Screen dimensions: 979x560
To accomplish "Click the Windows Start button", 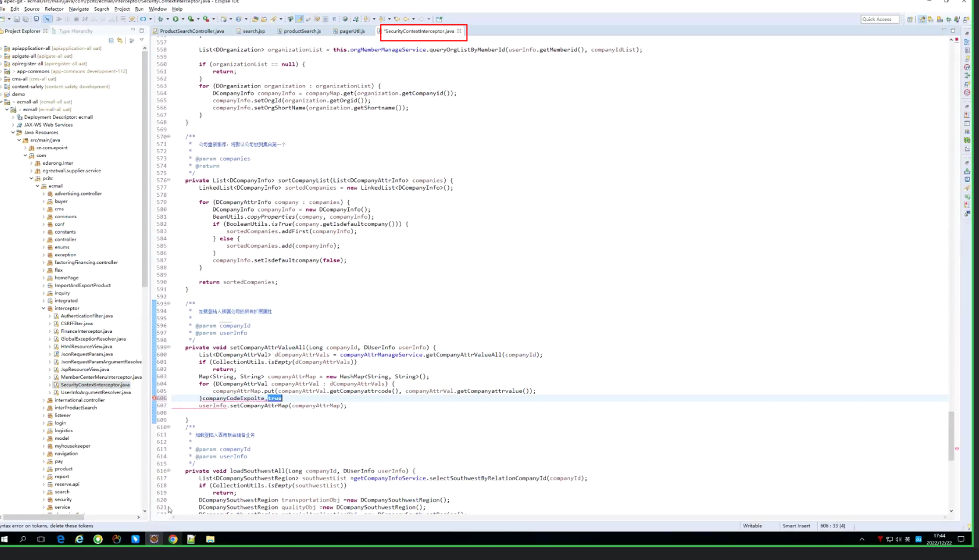I will [x=5, y=539].
